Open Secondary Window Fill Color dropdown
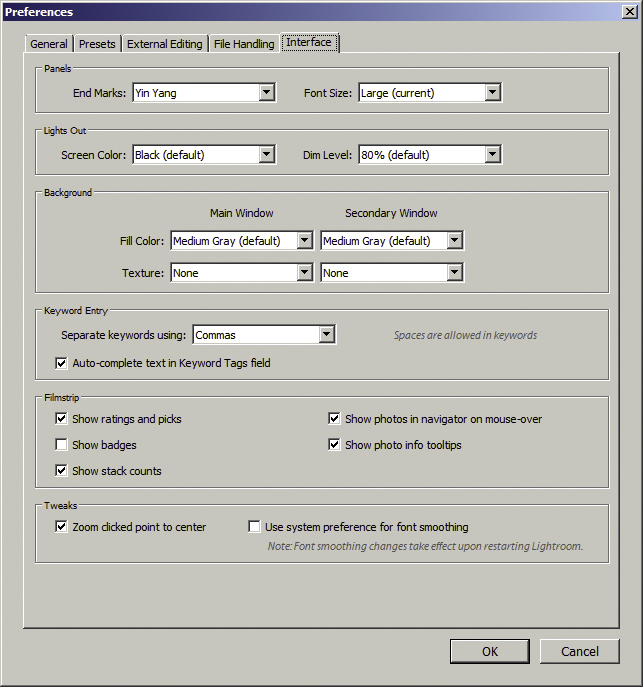The width and height of the screenshot is (643, 687). click(x=392, y=241)
